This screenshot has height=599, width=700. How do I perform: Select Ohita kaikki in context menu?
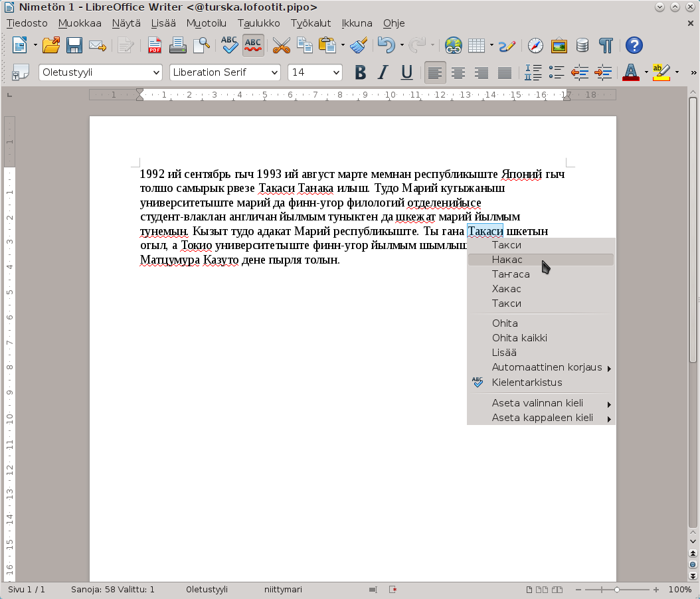click(x=541, y=338)
